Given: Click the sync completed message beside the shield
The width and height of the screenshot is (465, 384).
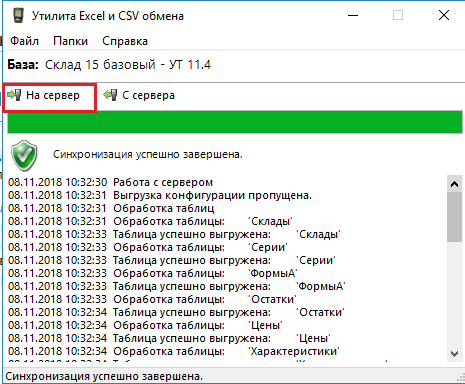Looking at the screenshot, I should pos(148,154).
